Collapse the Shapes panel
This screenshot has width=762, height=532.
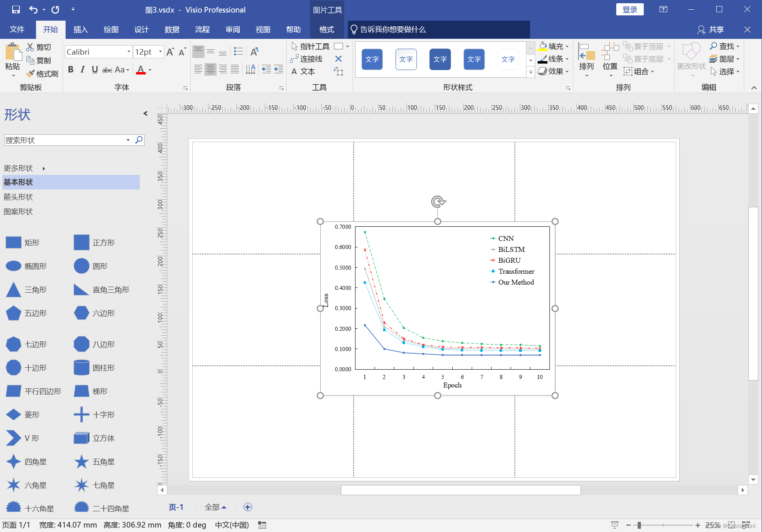[x=145, y=114]
